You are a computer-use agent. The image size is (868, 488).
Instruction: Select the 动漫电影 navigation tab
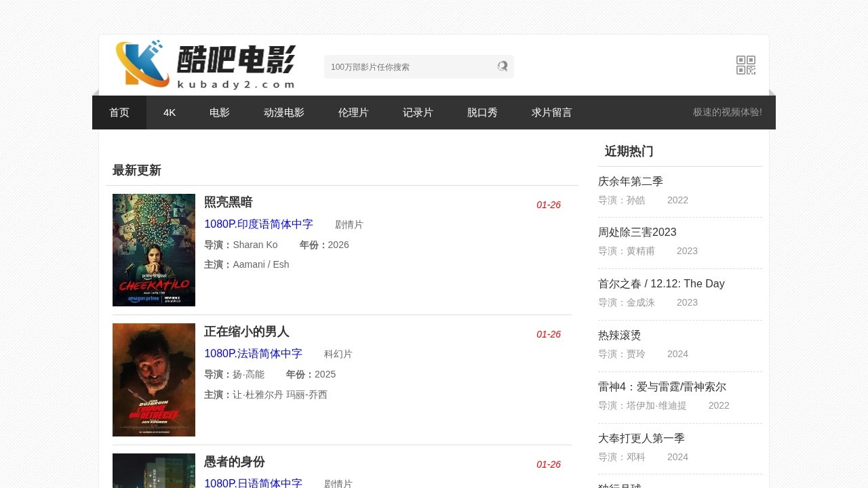(284, 113)
